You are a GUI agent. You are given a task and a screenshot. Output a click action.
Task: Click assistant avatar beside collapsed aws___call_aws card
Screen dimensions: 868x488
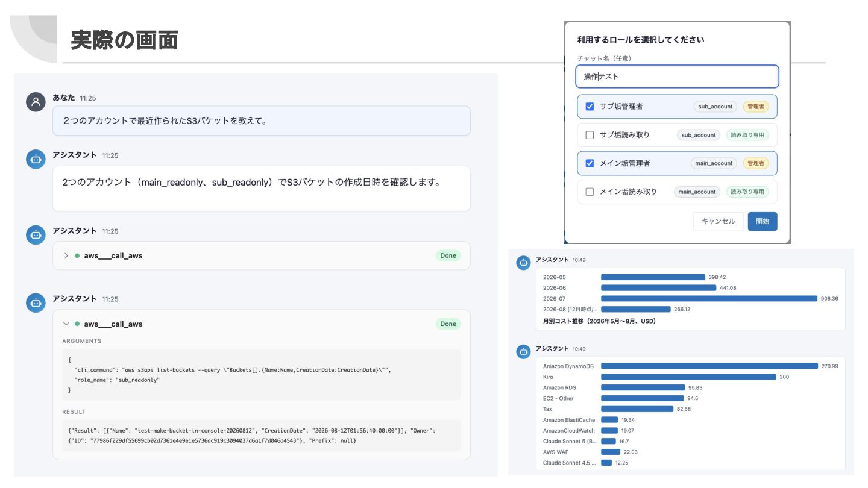tap(36, 235)
